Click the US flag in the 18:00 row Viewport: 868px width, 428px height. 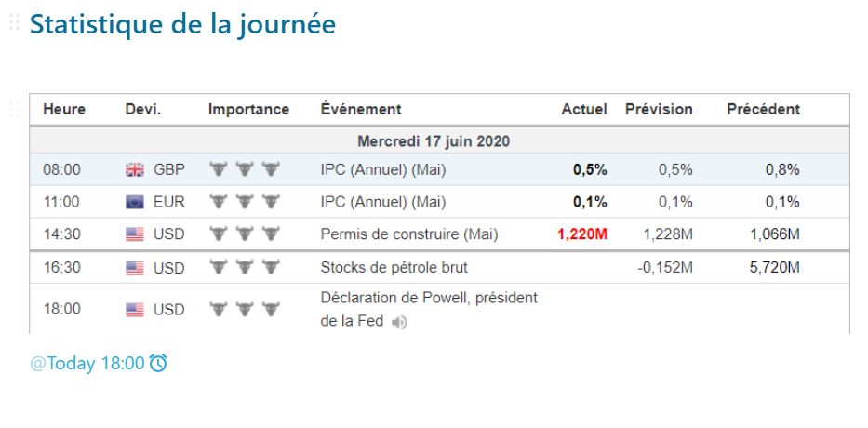coord(135,309)
